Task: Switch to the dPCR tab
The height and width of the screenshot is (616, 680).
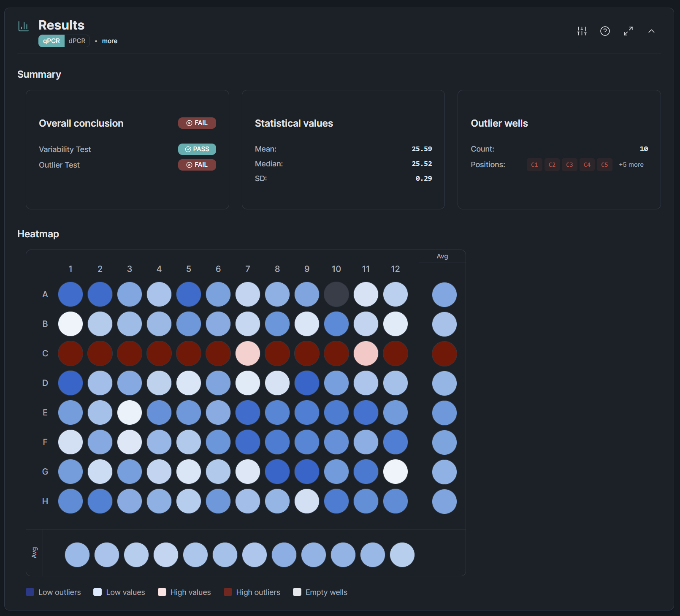Action: coord(77,41)
